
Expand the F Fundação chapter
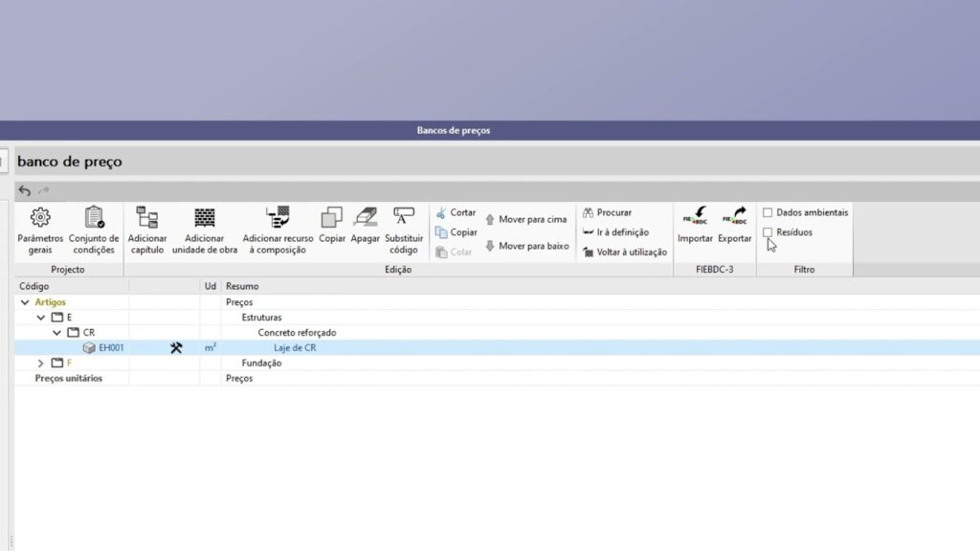(40, 364)
